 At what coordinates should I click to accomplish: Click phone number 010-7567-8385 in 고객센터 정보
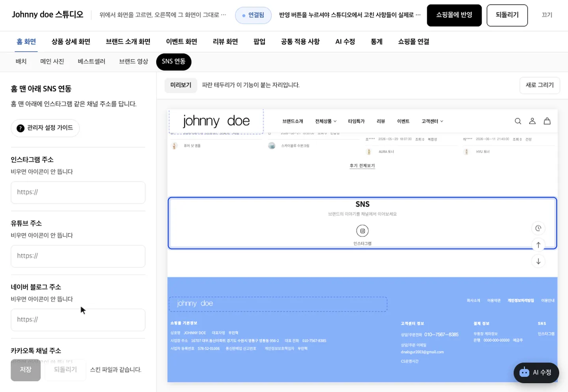[x=441, y=334]
